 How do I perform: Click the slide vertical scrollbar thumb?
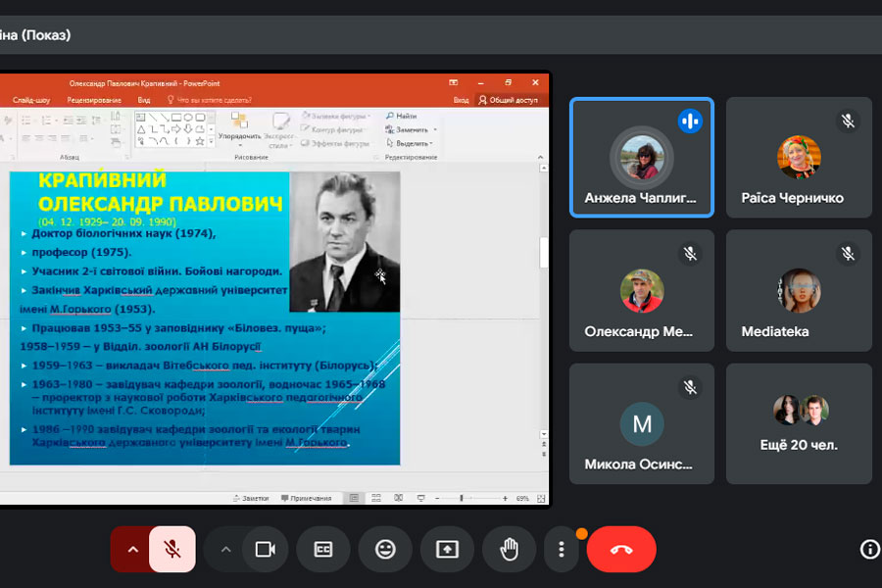coord(543,253)
